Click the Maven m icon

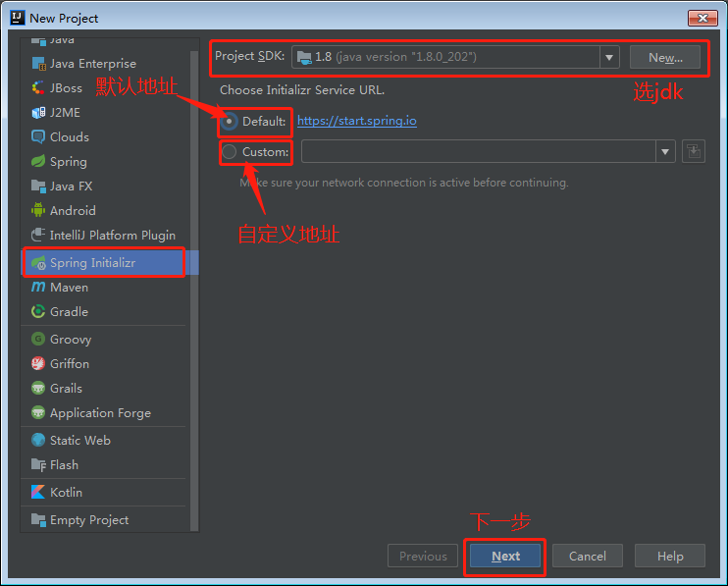pos(38,287)
